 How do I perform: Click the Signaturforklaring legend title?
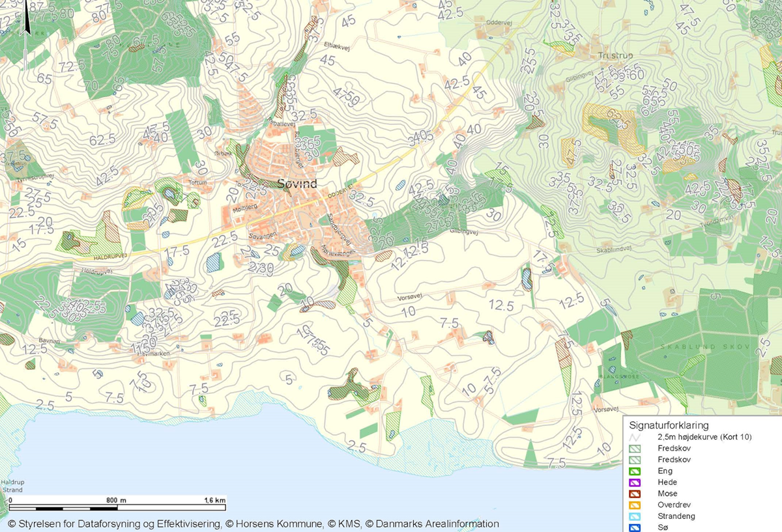coord(669,425)
